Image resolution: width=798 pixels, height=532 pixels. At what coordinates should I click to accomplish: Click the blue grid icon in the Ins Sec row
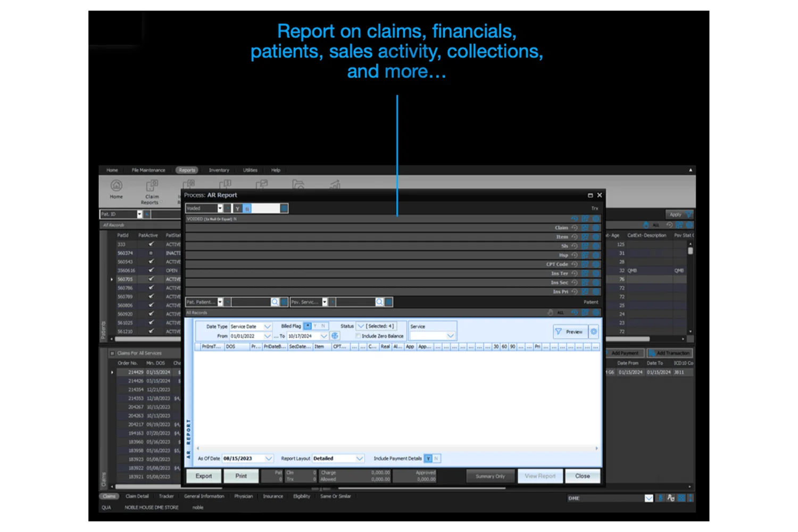pyautogui.click(x=585, y=282)
